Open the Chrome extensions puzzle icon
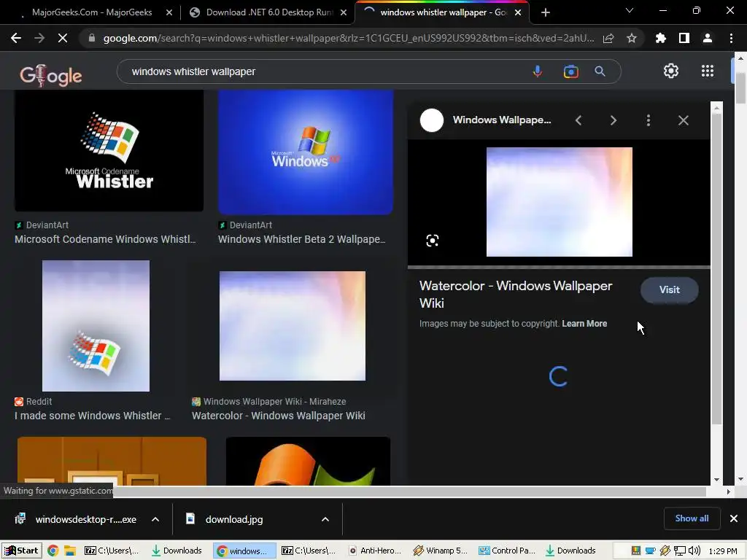 pyautogui.click(x=661, y=38)
